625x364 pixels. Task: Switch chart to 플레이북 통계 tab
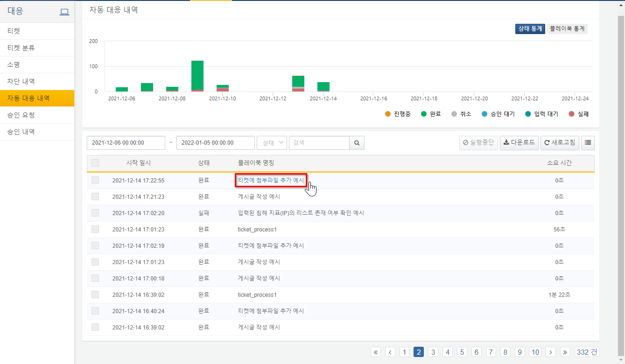(567, 29)
